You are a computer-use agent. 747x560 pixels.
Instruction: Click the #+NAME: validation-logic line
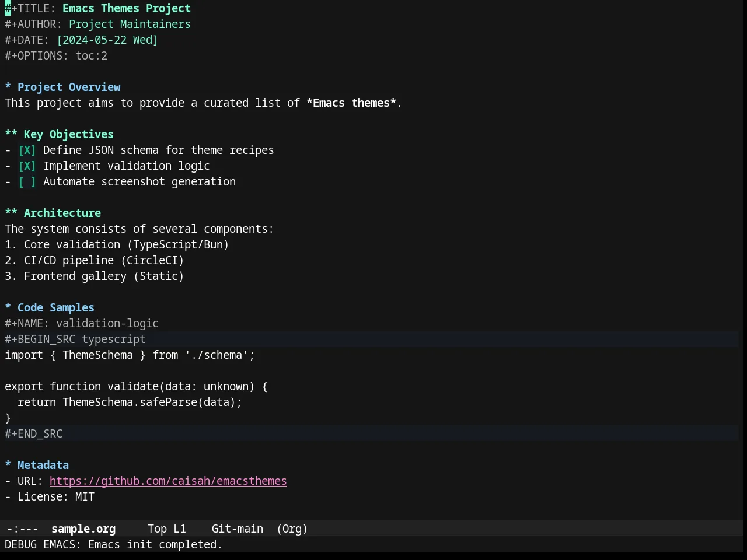click(x=82, y=323)
